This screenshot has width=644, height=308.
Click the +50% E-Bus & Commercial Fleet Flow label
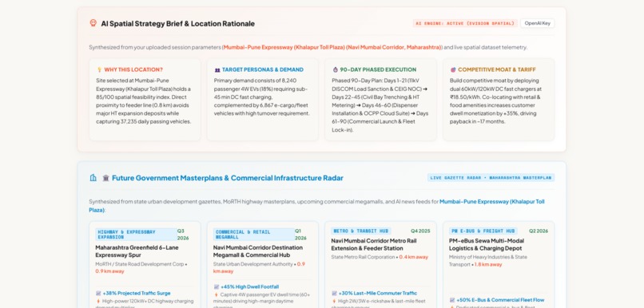click(500, 300)
